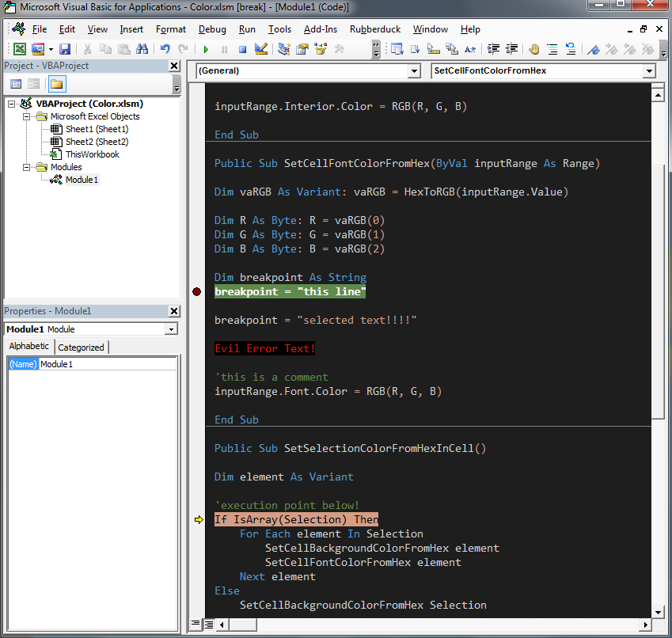Close the Properties - Module1 pane
672x638 pixels.
tap(174, 311)
